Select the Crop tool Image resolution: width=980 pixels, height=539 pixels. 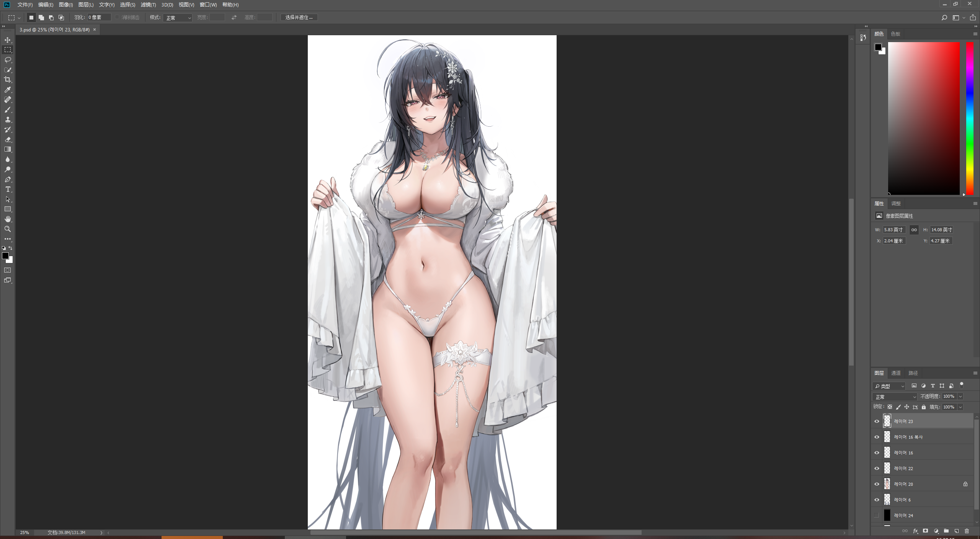coord(8,80)
